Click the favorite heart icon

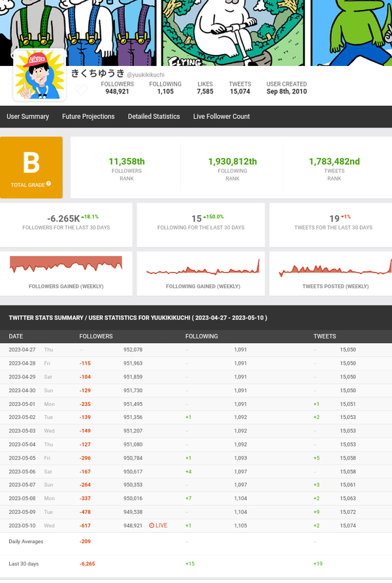click(81, 90)
